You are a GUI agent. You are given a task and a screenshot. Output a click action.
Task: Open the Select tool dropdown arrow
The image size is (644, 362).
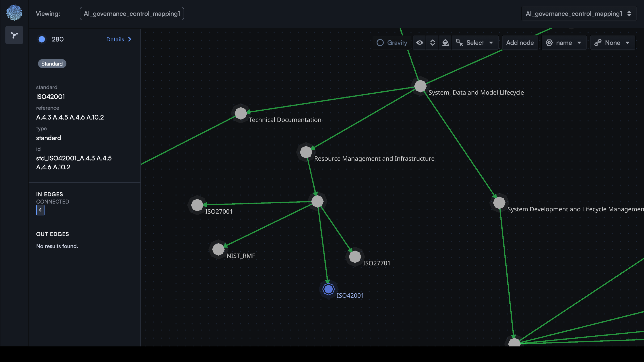491,42
